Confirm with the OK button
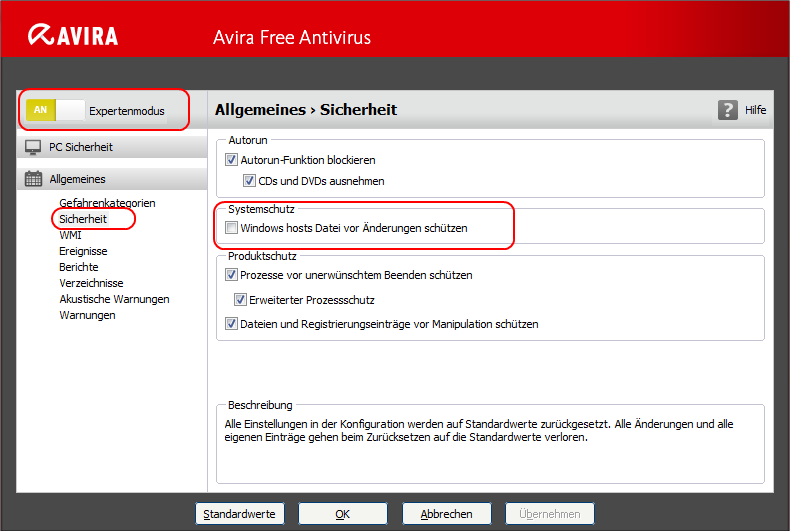The image size is (790, 531). click(342, 514)
